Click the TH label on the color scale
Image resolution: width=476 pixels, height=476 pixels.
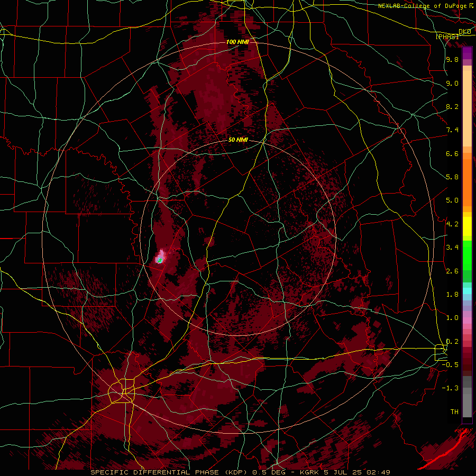(454, 412)
